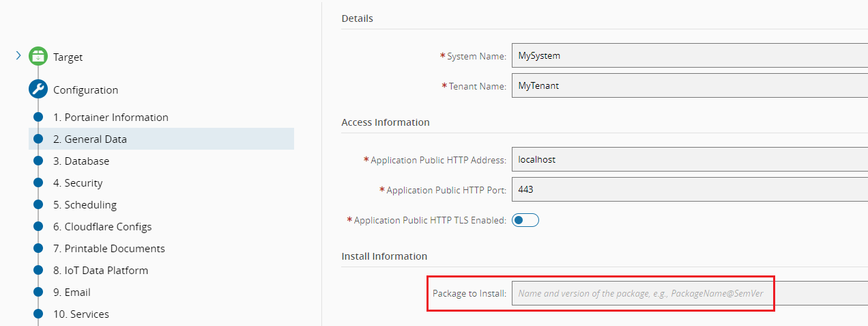This screenshot has width=868, height=326.
Task: Open 8. IoT Data Platform step
Action: pyautogui.click(x=100, y=270)
